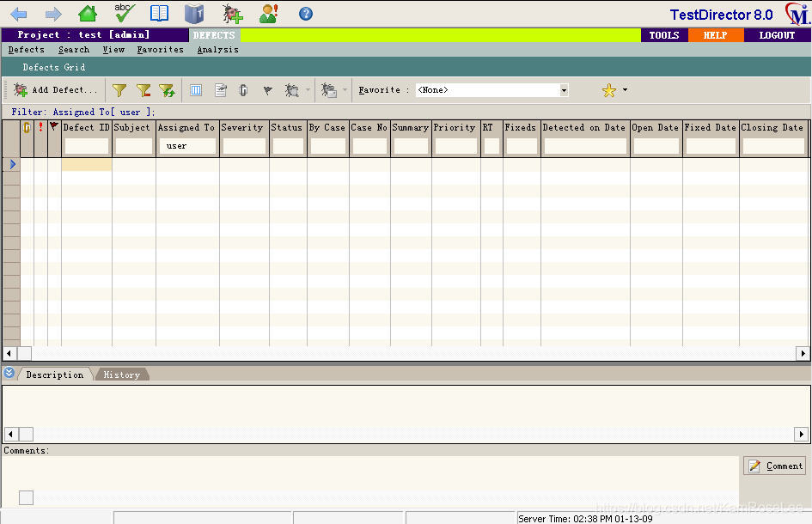Click the Open Date column header
812x524 pixels.
pyautogui.click(x=656, y=127)
